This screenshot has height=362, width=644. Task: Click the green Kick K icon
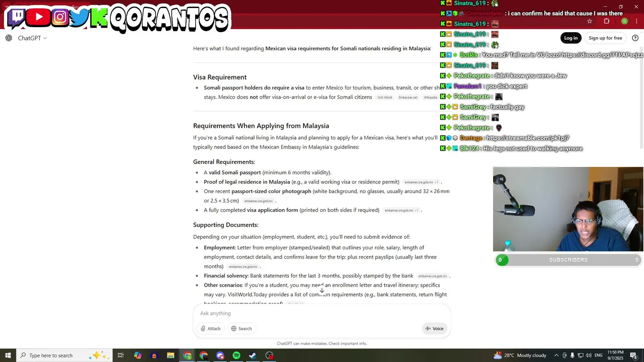tap(99, 18)
